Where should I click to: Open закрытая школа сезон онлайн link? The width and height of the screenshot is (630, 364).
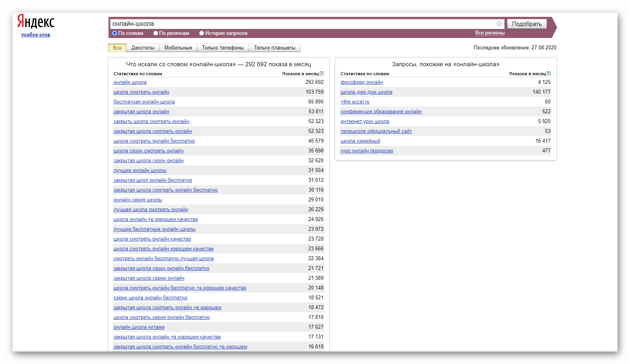[148, 161]
